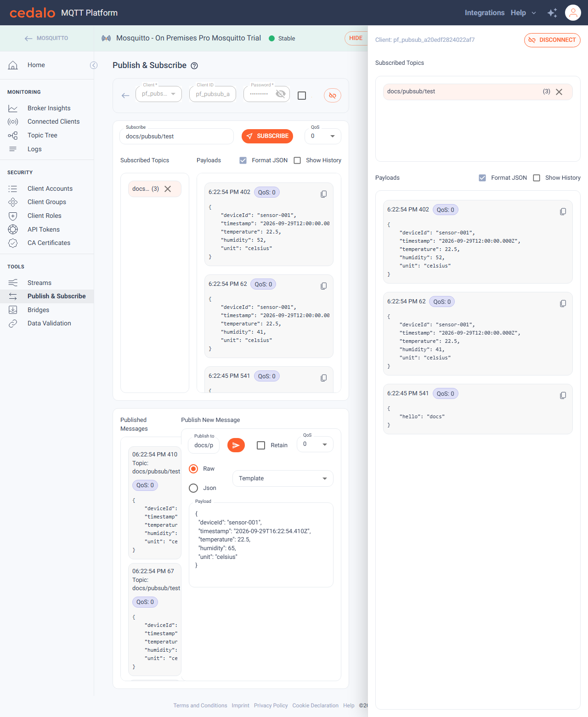Click the HIDE button
The width and height of the screenshot is (588, 717).
[356, 38]
